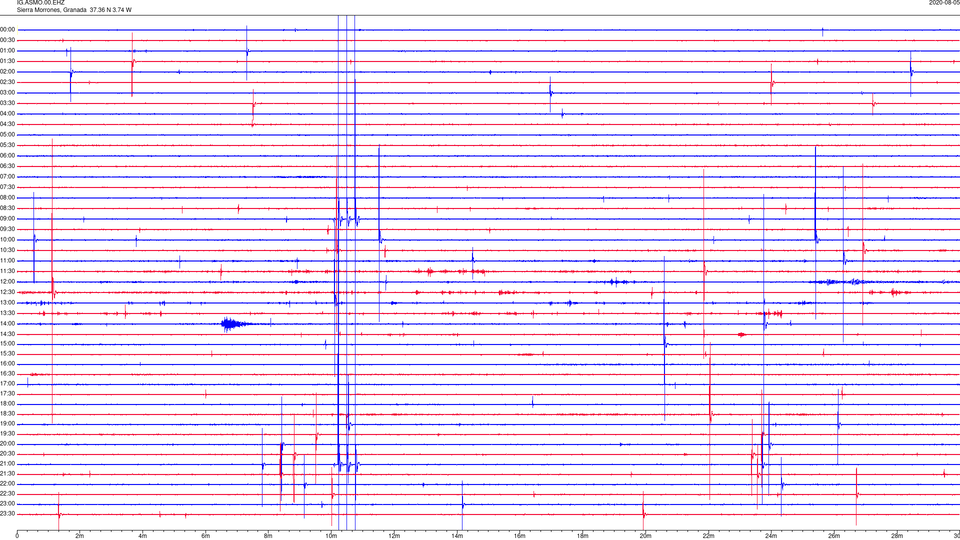Select the 04:30 time label
Screen dimensions: 960x540
point(8,124)
